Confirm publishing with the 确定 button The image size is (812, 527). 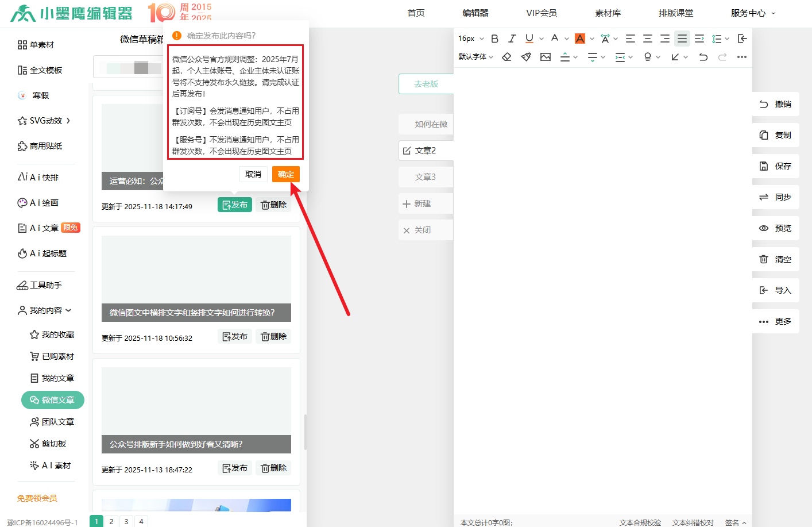point(286,174)
